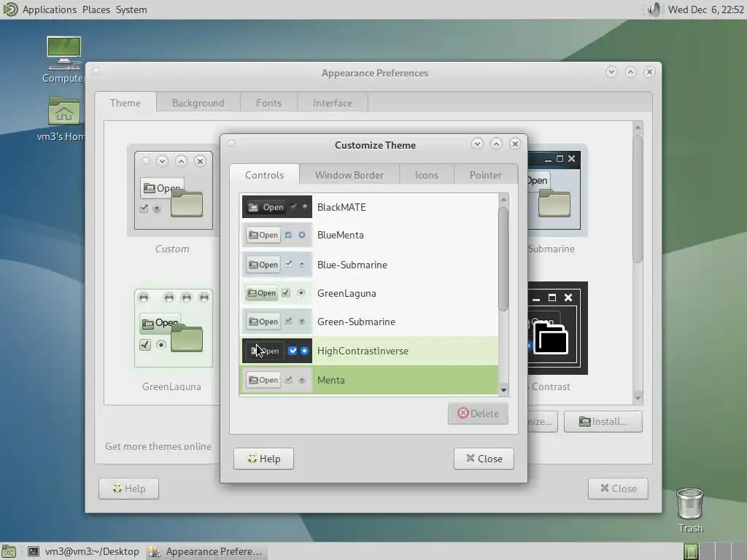Select HighContrastInverse controls theme
Screen dimensions: 747x560
368,351
